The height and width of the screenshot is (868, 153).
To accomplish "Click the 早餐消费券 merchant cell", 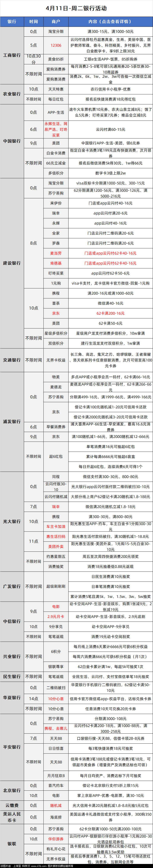I will (56, 427).
